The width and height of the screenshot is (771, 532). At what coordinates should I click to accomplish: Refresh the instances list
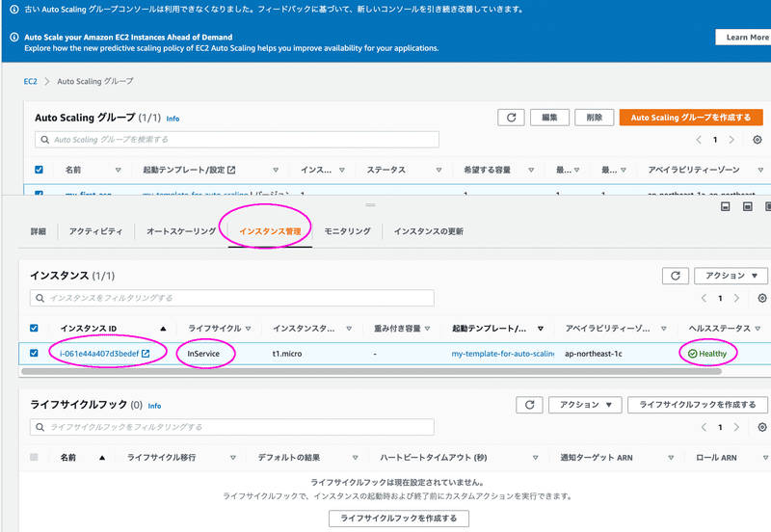(x=676, y=276)
